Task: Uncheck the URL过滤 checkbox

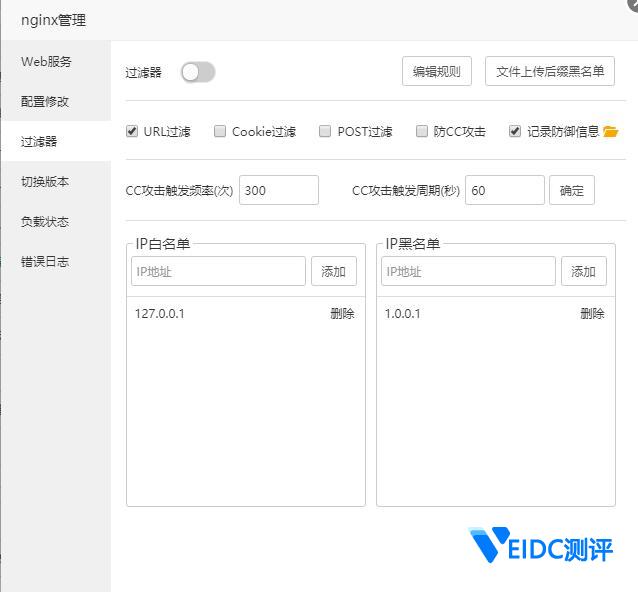Action: pos(132,131)
